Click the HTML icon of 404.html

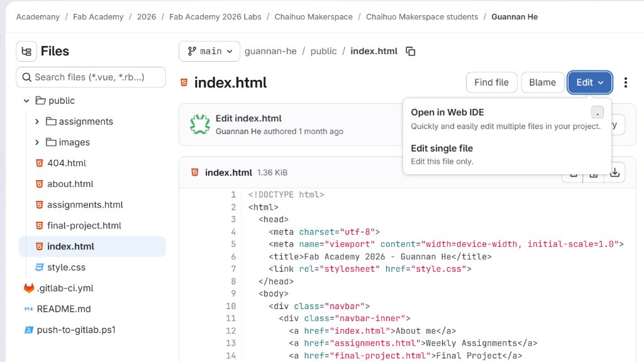tap(40, 163)
